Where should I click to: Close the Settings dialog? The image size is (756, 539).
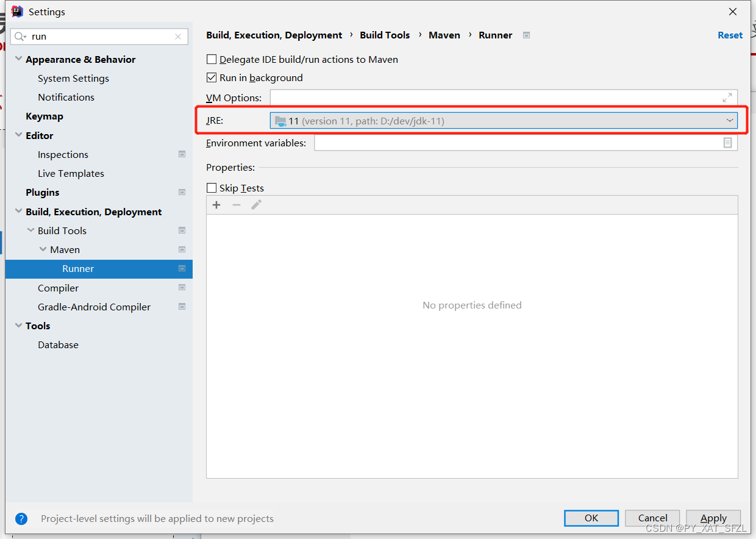coord(733,12)
